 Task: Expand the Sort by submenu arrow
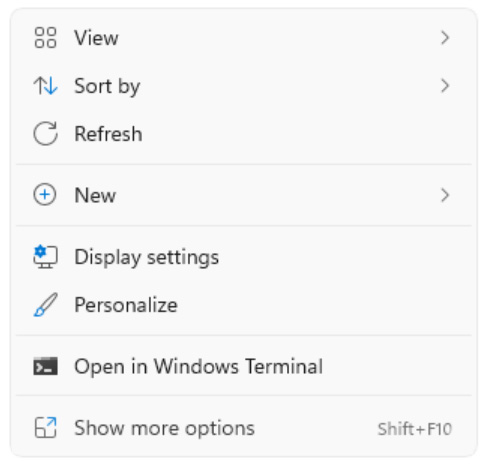pyautogui.click(x=445, y=86)
